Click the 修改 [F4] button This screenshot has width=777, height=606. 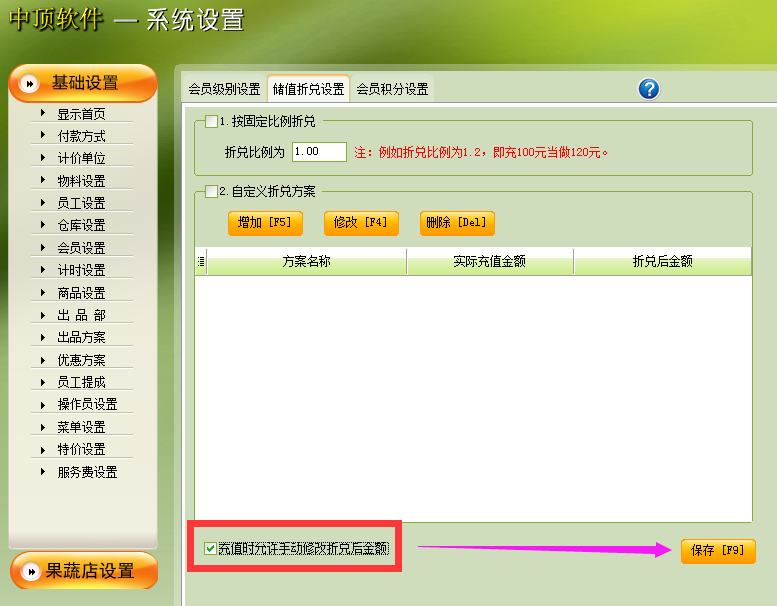pyautogui.click(x=361, y=223)
